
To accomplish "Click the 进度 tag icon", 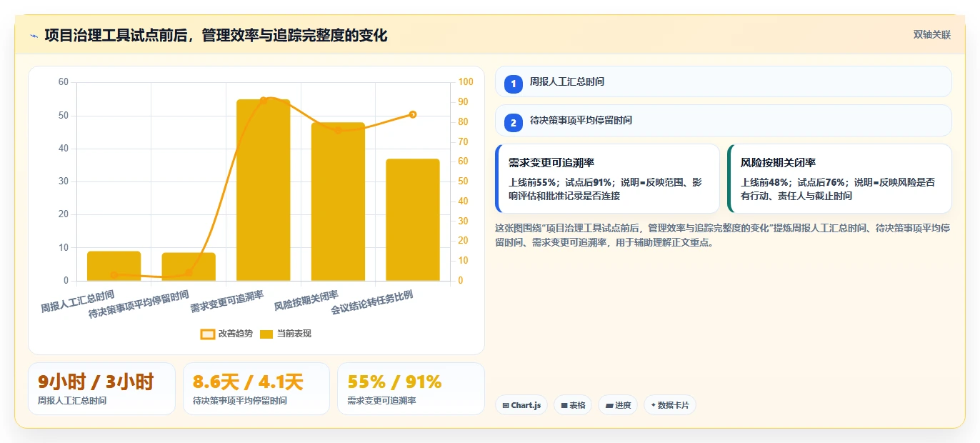I will [x=609, y=405].
